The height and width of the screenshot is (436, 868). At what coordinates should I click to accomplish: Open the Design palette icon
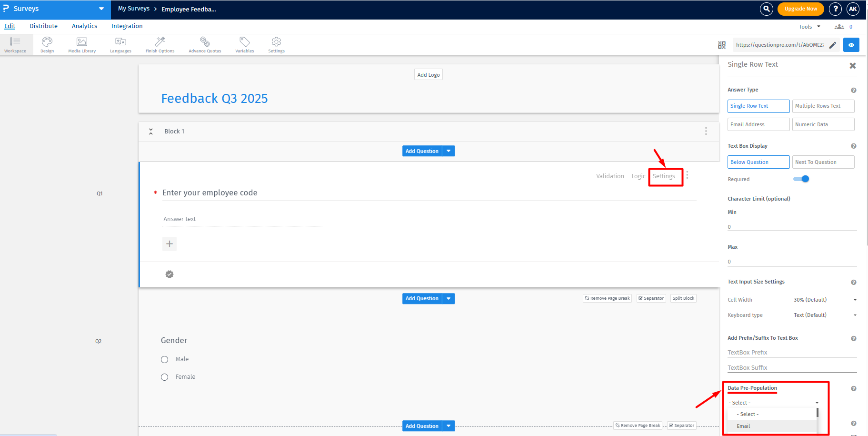[x=47, y=45]
